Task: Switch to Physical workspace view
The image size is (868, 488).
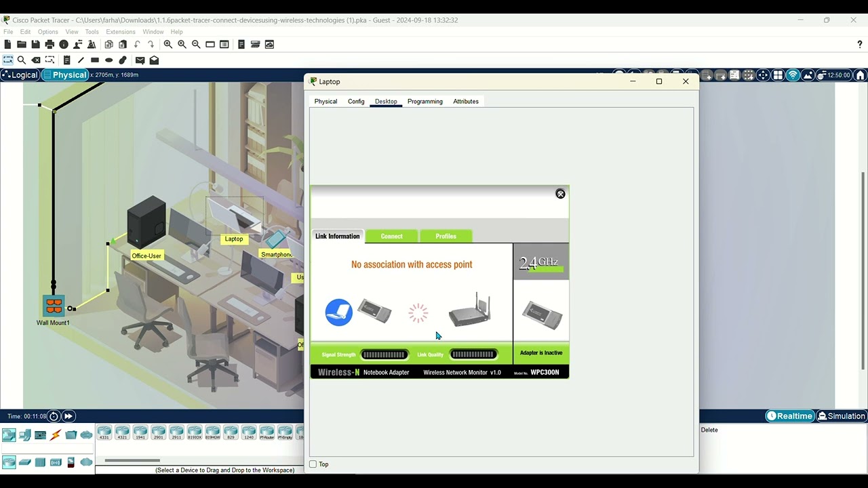Action: click(65, 75)
